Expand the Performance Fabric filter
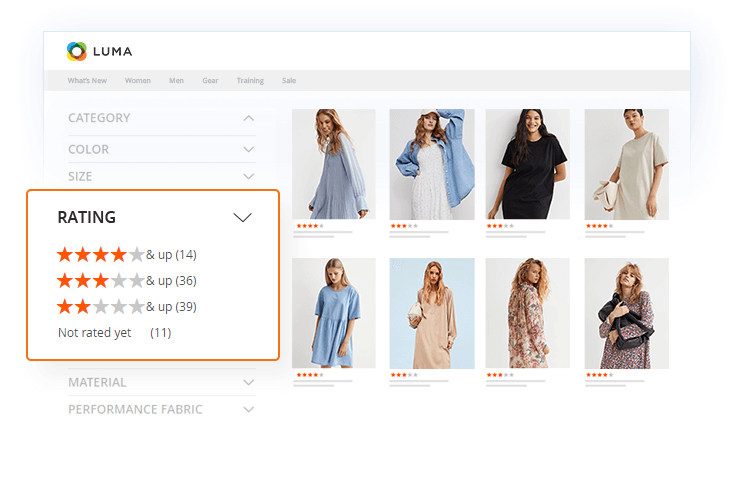The height and width of the screenshot is (489, 735). tap(249, 409)
